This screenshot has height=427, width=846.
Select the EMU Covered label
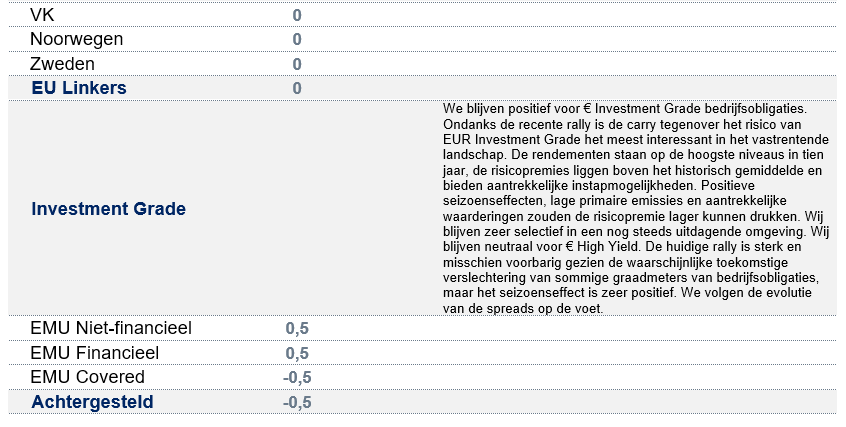(x=88, y=377)
